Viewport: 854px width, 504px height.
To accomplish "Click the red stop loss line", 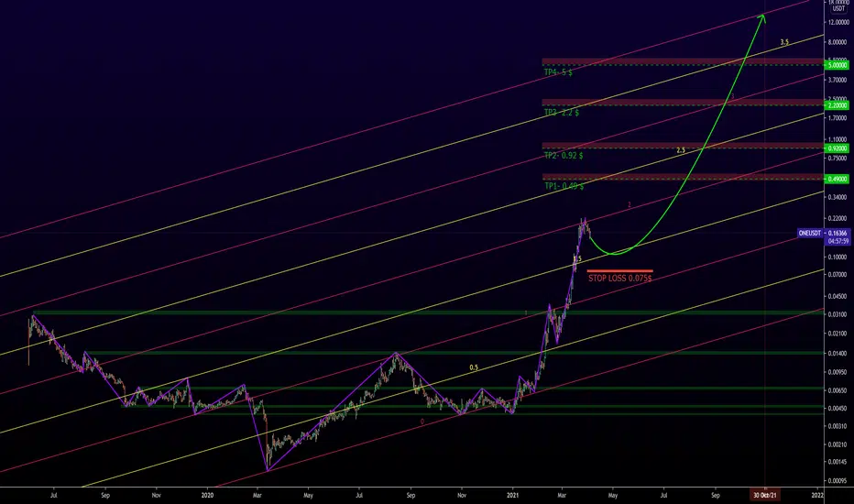I will (x=619, y=271).
